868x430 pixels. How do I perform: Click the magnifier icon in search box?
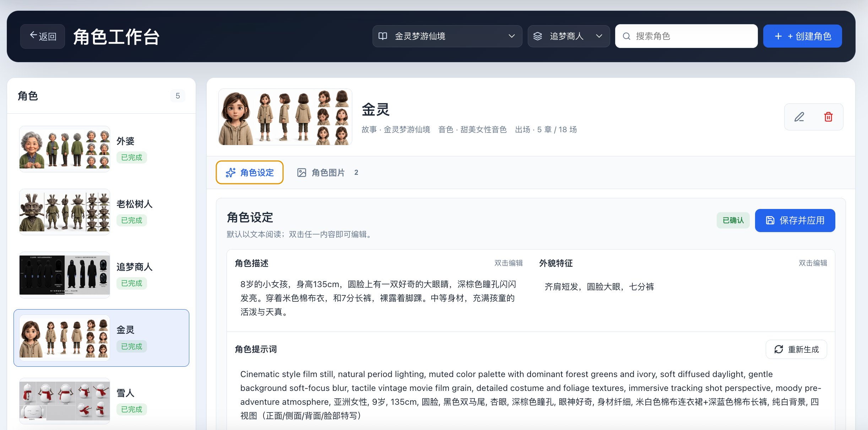tap(626, 36)
